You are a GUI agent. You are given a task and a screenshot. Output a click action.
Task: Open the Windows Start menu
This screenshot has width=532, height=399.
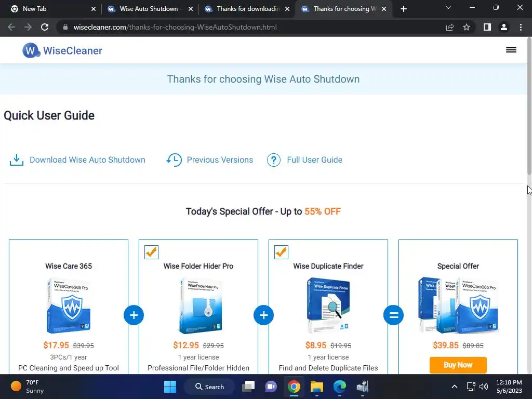170,387
